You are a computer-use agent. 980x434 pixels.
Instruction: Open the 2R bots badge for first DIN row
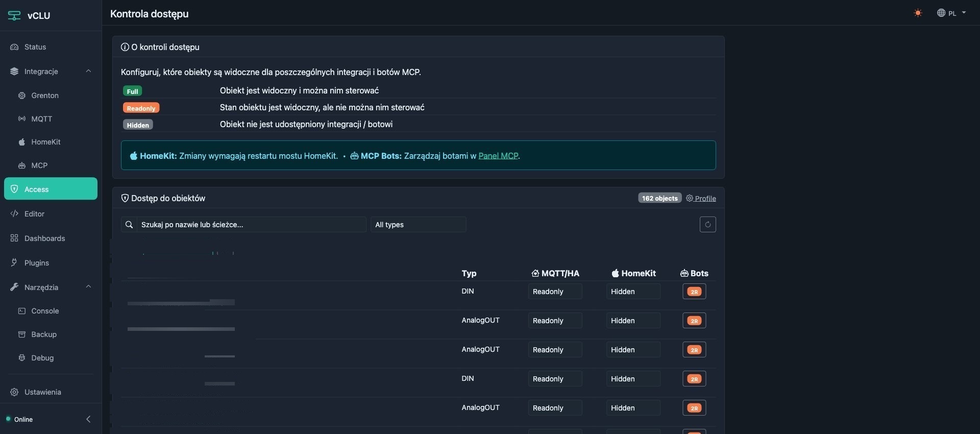(x=694, y=292)
